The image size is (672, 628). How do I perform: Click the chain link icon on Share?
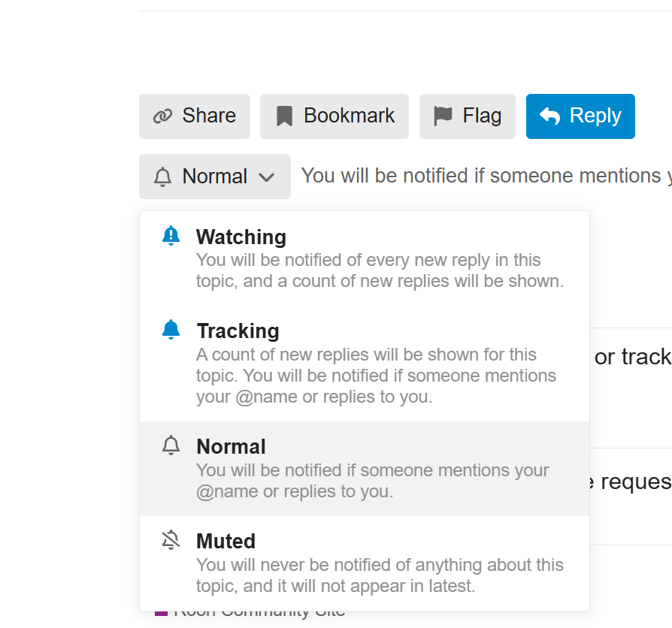[162, 116]
